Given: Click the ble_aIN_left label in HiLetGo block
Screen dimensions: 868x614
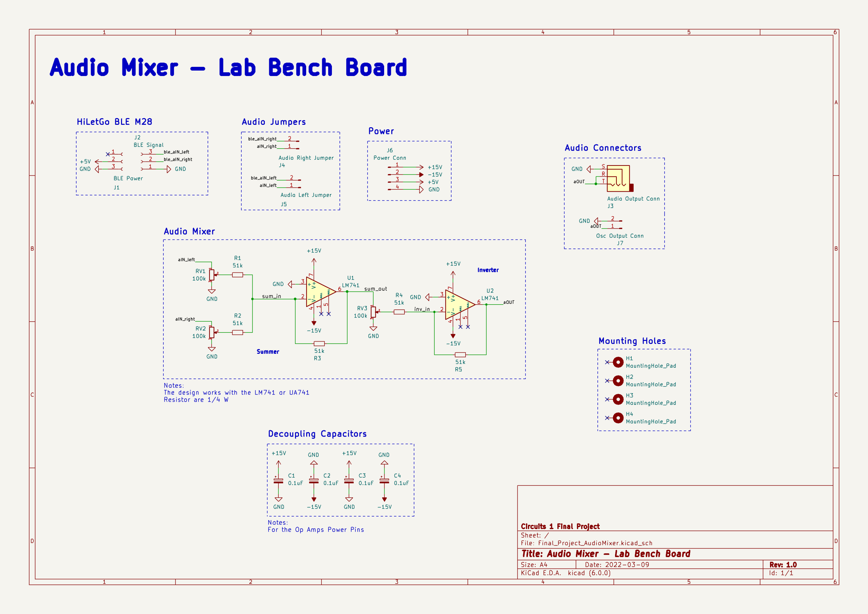Looking at the screenshot, I should point(176,152).
